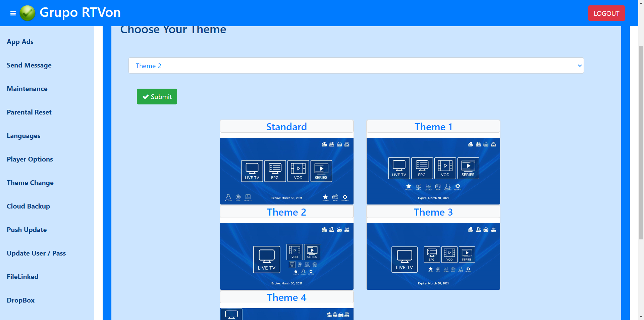Open Theme Change in sidebar

tap(30, 183)
